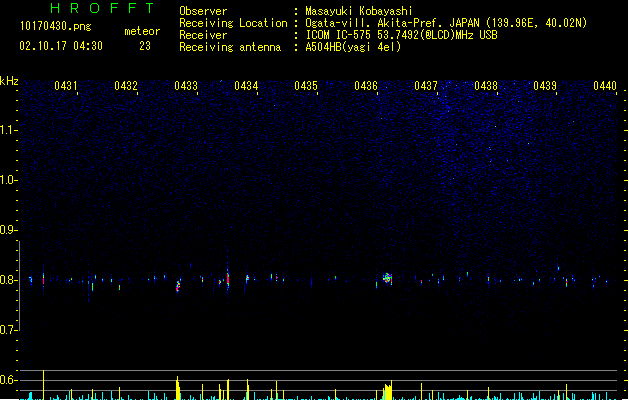Click the 0433 time marker
Image resolution: width=629 pixels, height=400 pixels.
pos(186,86)
